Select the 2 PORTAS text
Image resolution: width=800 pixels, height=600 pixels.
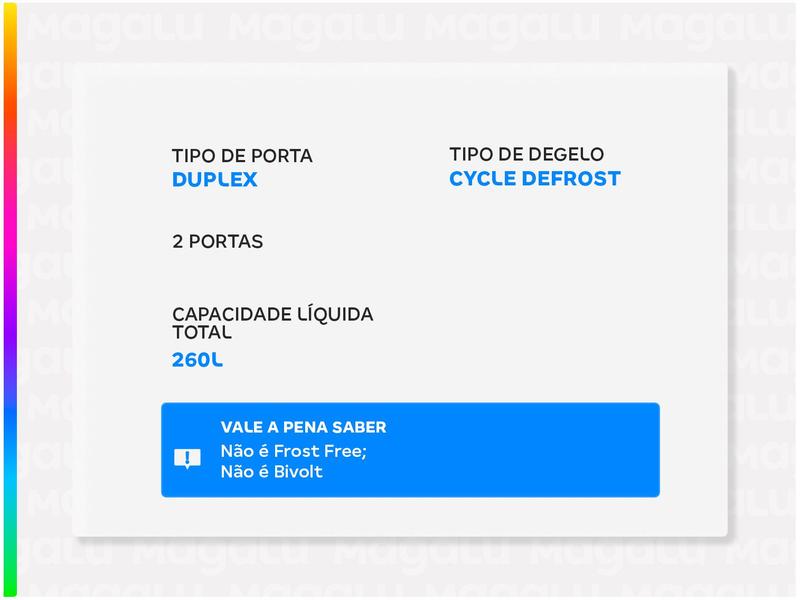[217, 241]
